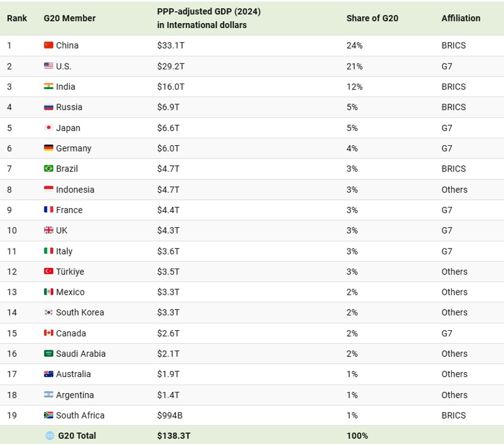Select Germany's $6.0T GDP cell
Image resolution: width=504 pixels, height=444 pixels.
point(171,148)
